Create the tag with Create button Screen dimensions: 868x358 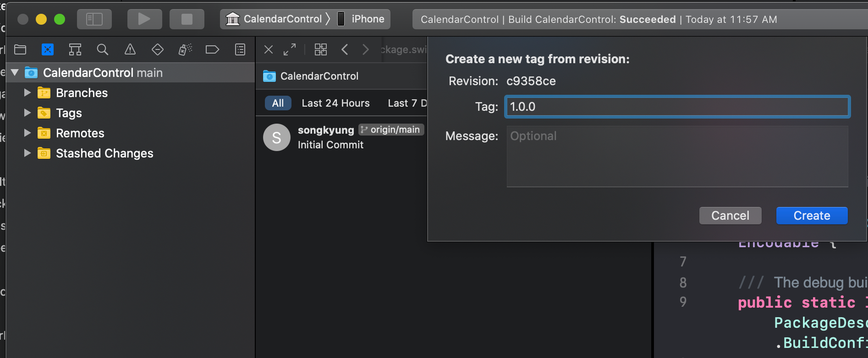[x=812, y=215]
